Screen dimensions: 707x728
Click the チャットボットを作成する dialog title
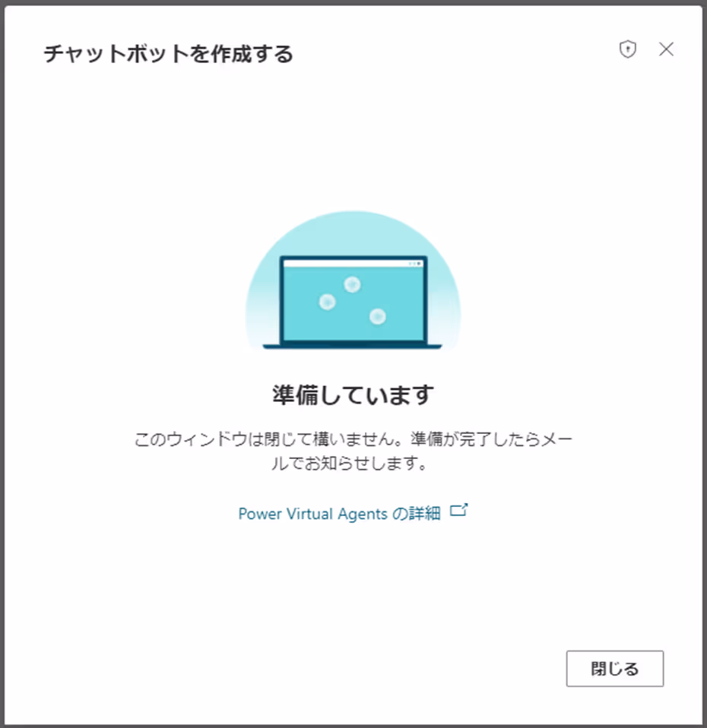point(168,54)
